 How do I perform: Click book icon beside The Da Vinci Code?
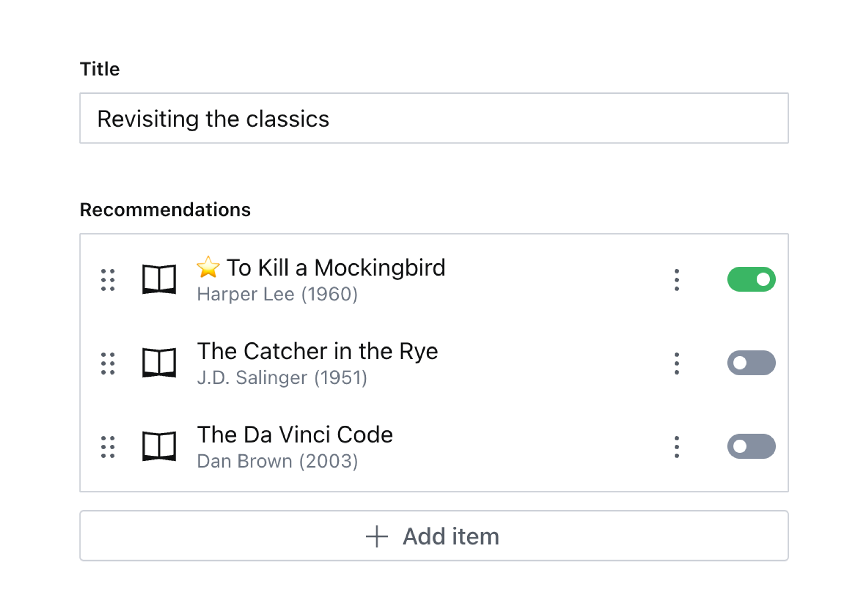[159, 446]
